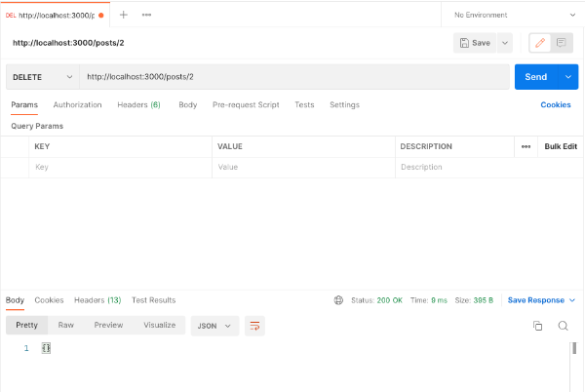585x392 pixels.
Task: Open the Test Results tab
Action: click(x=153, y=300)
